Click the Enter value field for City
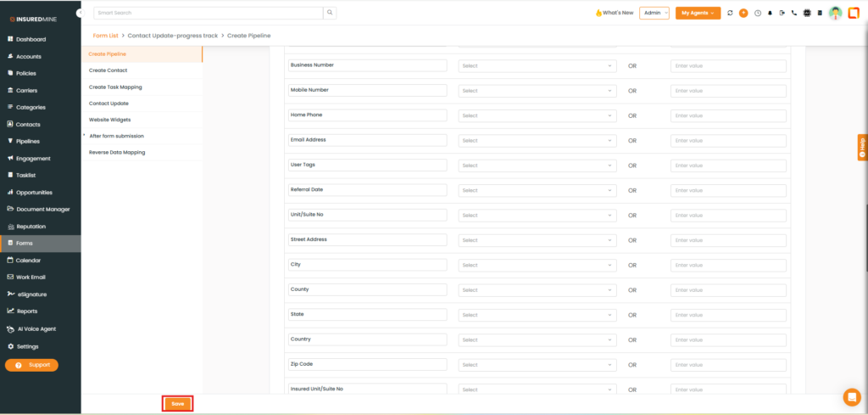Screen dimensions: 868x415 click(728, 265)
